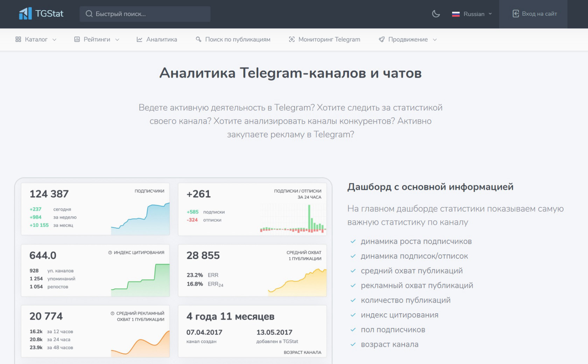Expand the Продвижение chevron arrow
This screenshot has height=364, width=588.
[435, 40]
